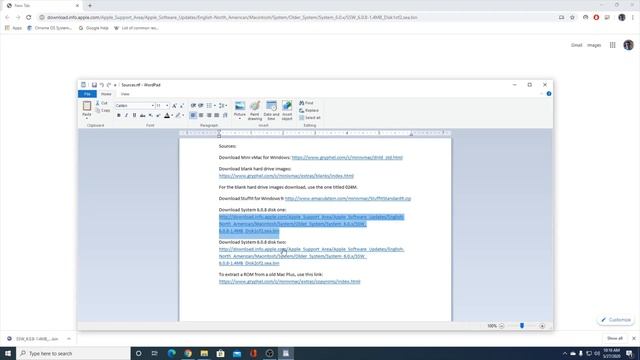Open the font family dropdown
The width and height of the screenshot is (640, 360).
[x=153, y=106]
